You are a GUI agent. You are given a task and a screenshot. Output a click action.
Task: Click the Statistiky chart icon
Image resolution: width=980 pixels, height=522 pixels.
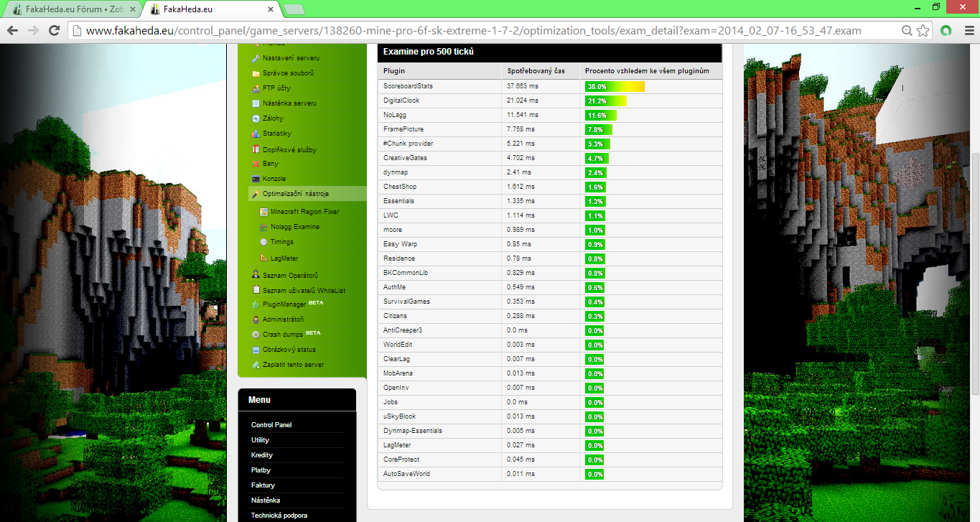(256, 134)
